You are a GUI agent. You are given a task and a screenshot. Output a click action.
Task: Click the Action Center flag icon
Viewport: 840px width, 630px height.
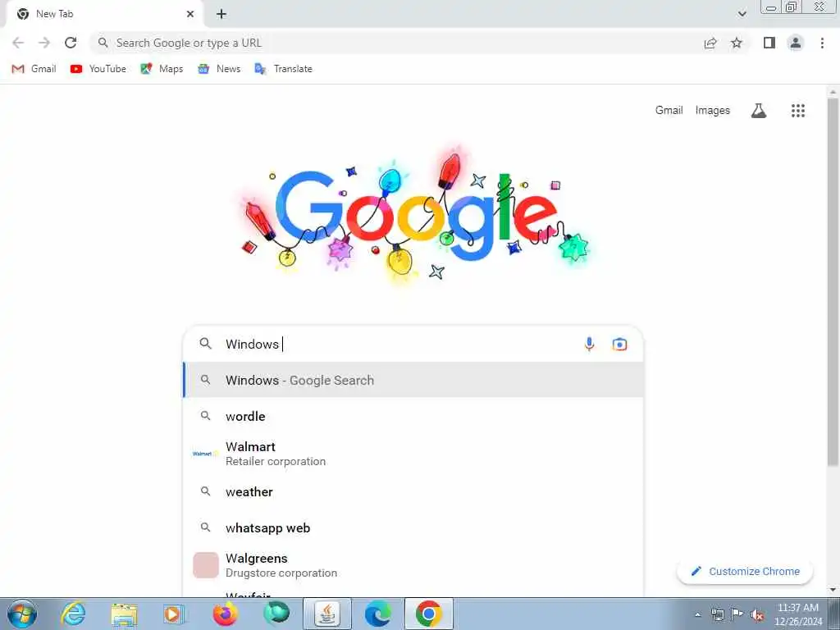737,615
